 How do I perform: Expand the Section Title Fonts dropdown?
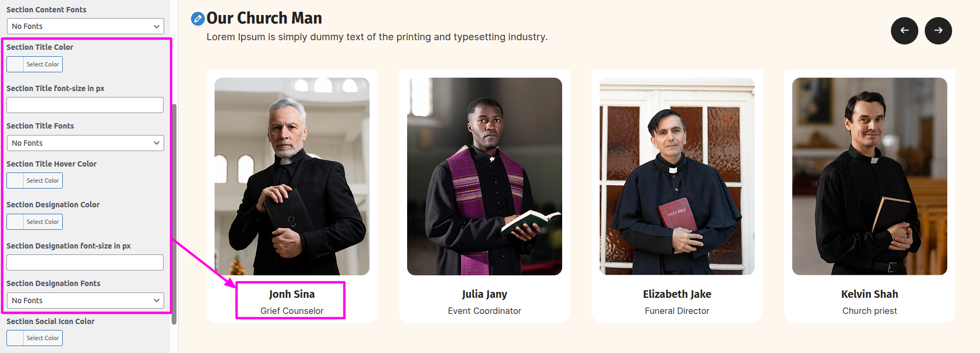click(85, 143)
